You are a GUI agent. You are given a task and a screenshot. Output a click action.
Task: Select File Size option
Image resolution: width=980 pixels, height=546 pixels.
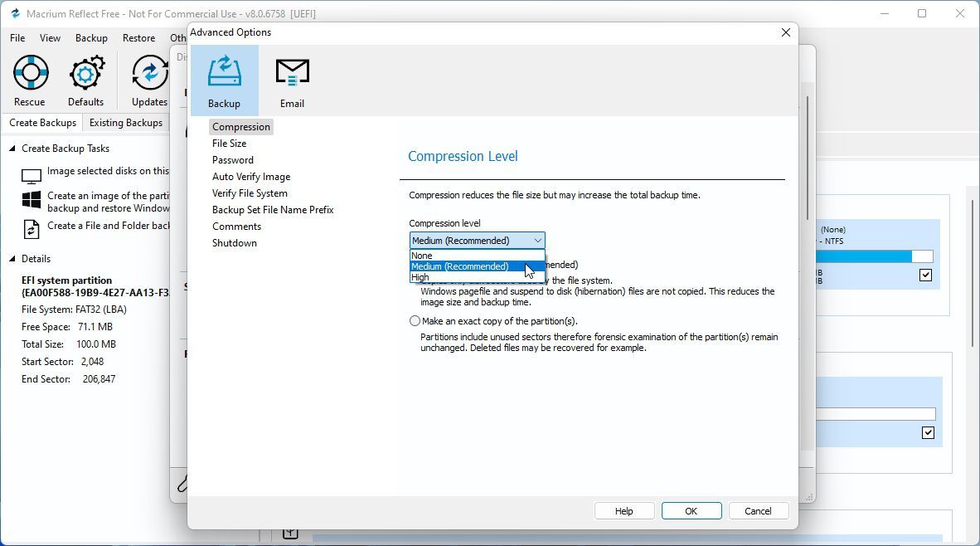pyautogui.click(x=230, y=144)
